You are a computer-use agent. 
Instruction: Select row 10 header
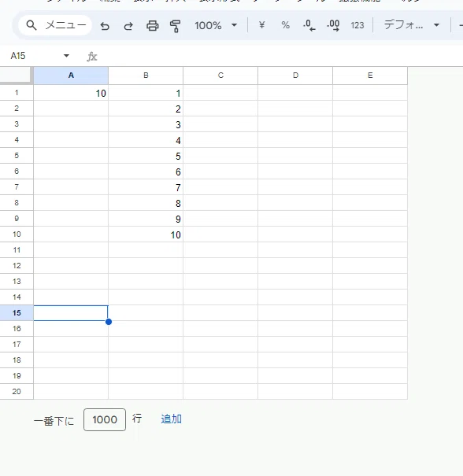pyautogui.click(x=17, y=234)
